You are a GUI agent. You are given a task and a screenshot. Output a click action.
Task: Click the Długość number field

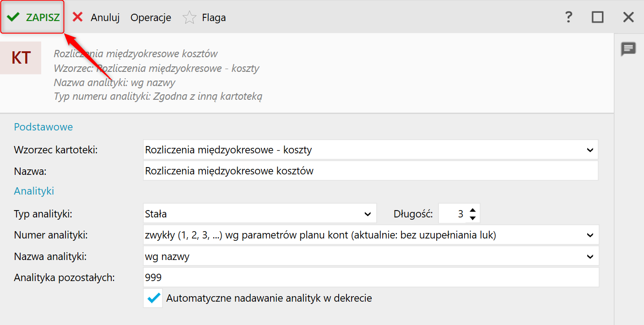[453, 214]
